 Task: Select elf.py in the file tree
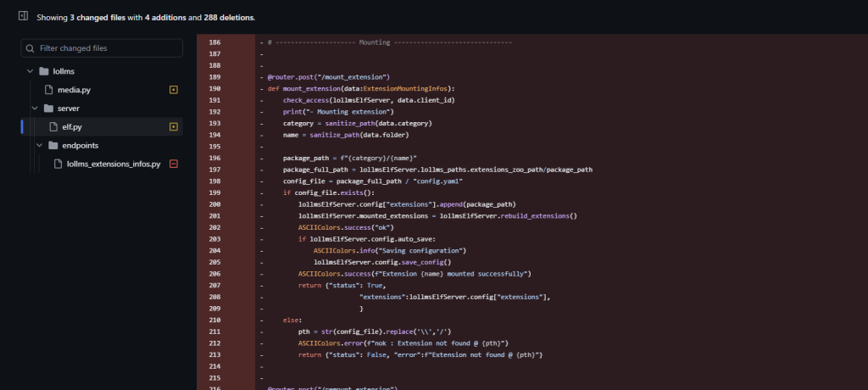72,127
